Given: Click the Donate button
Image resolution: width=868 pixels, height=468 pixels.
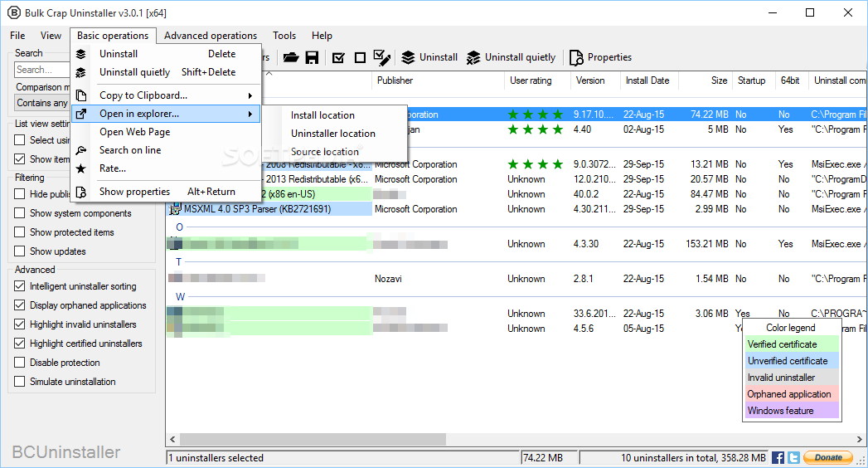Looking at the screenshot, I should point(828,457).
